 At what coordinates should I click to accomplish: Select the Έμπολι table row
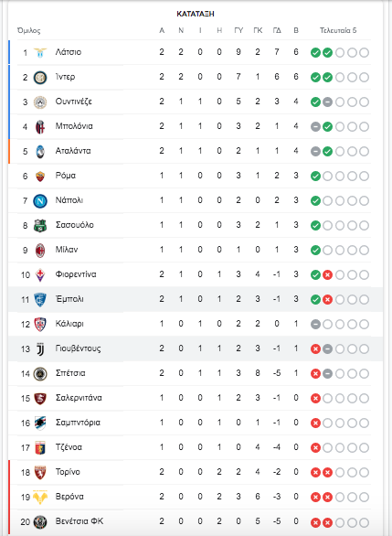point(196,299)
